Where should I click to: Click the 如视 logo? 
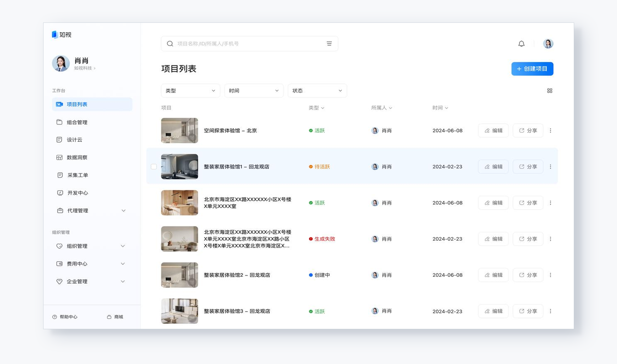(62, 35)
